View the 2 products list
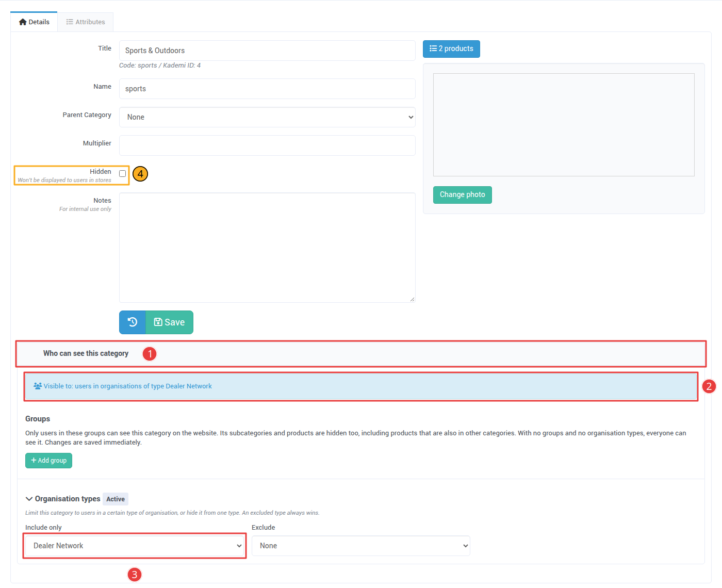 (451, 49)
